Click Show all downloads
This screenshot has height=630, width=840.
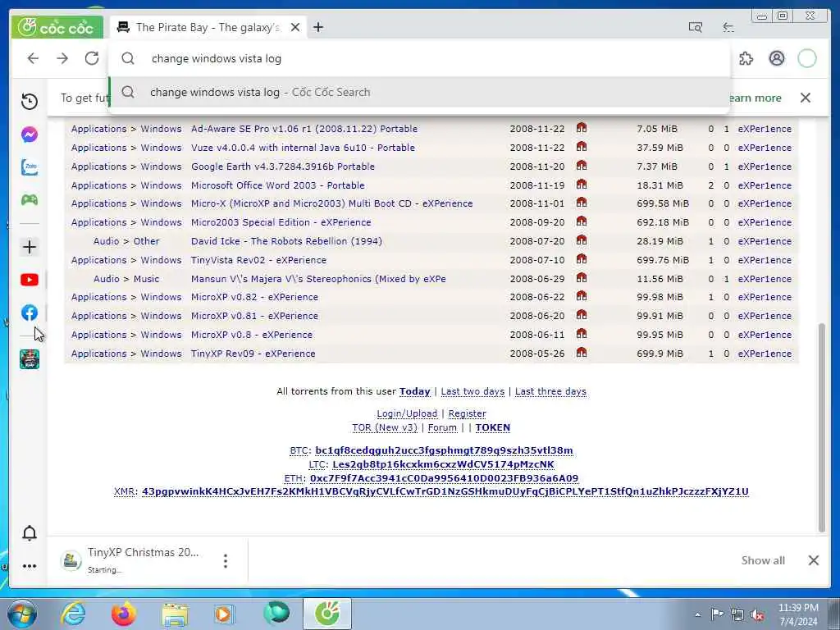point(763,560)
